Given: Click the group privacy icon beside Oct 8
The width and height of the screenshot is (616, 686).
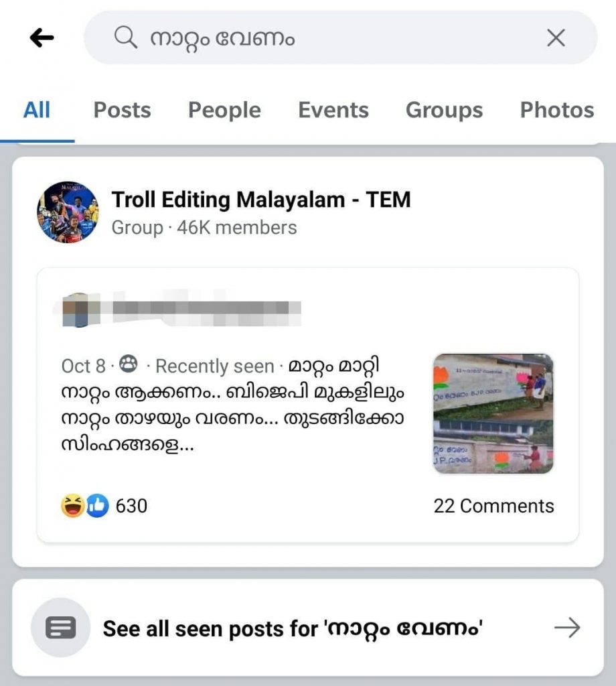Looking at the screenshot, I should click(x=129, y=365).
